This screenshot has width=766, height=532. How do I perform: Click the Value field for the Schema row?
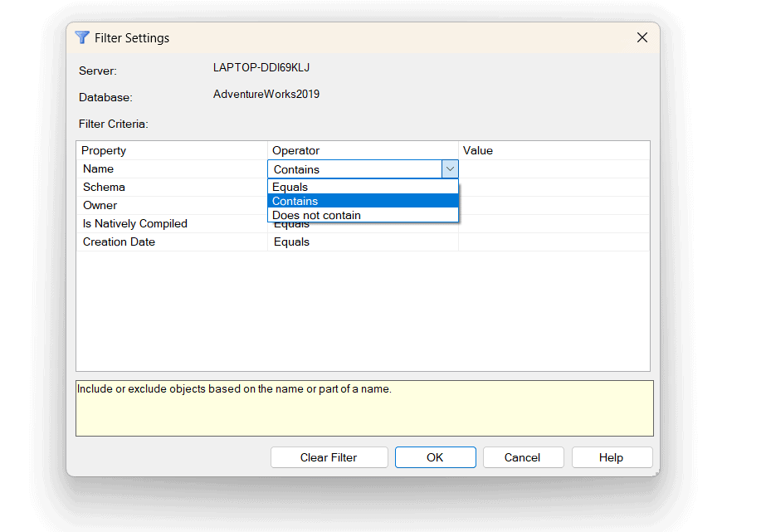pos(554,187)
